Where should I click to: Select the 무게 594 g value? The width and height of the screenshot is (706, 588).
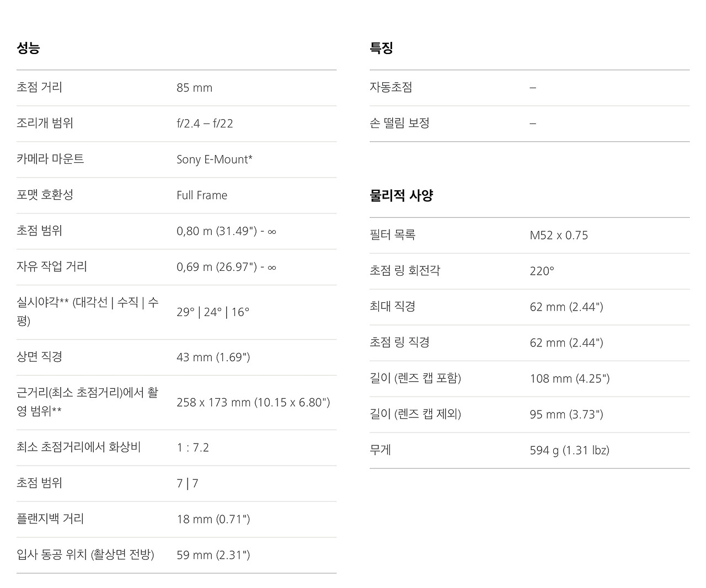pos(569,450)
